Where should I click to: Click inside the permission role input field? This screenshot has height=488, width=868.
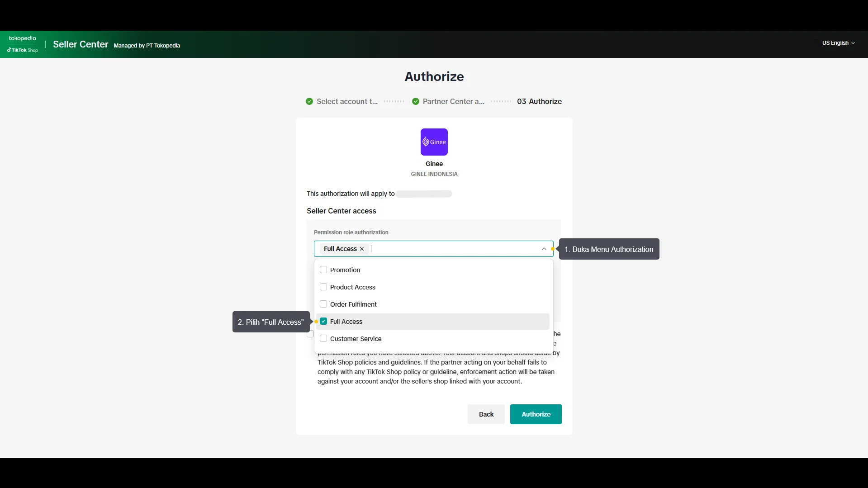coord(452,249)
